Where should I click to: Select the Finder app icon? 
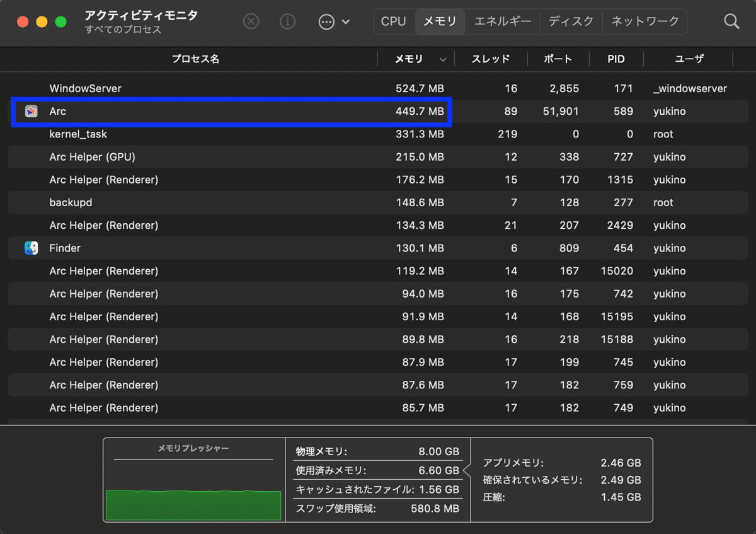[31, 248]
